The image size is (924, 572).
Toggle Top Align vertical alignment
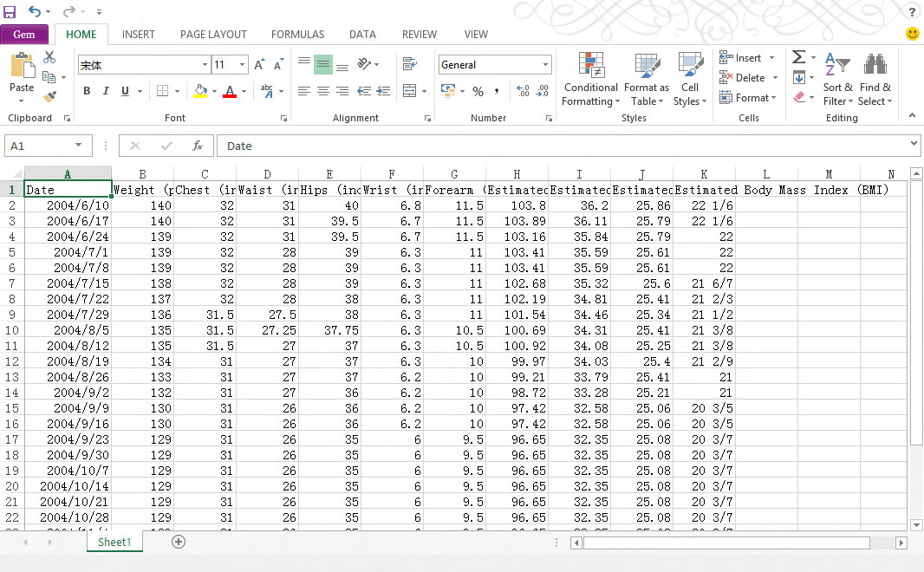(304, 63)
